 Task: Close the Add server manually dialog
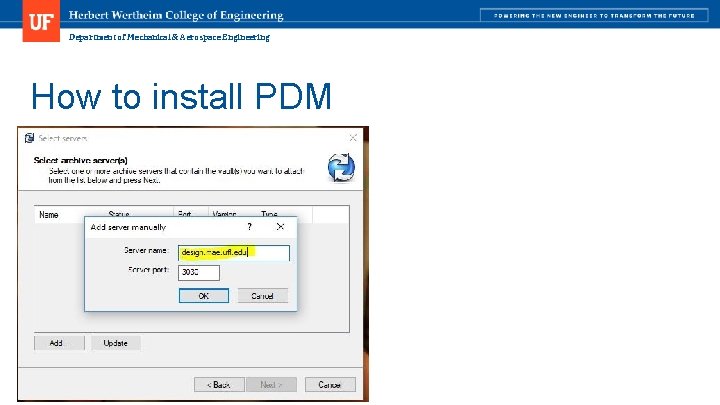280,227
